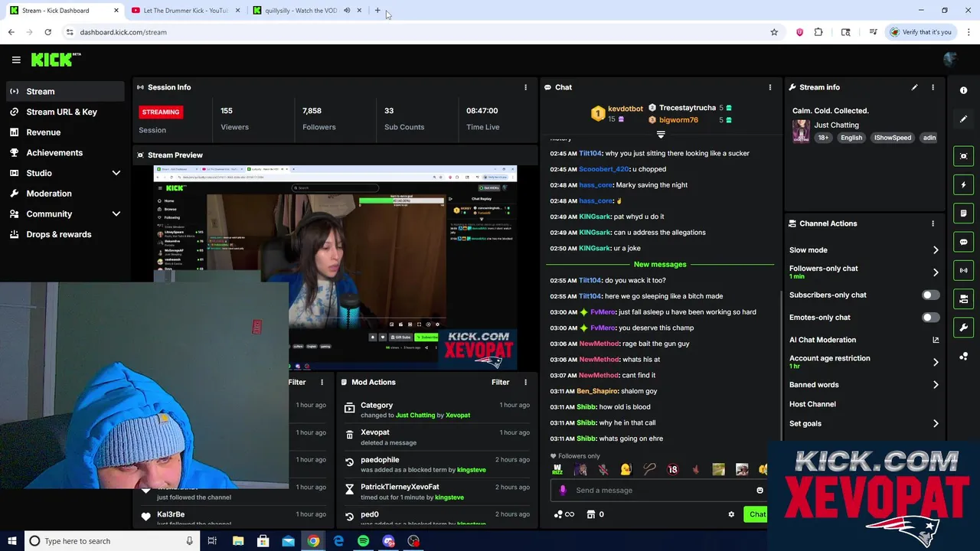Select the rubber duck emote
980x551 pixels.
click(626, 470)
